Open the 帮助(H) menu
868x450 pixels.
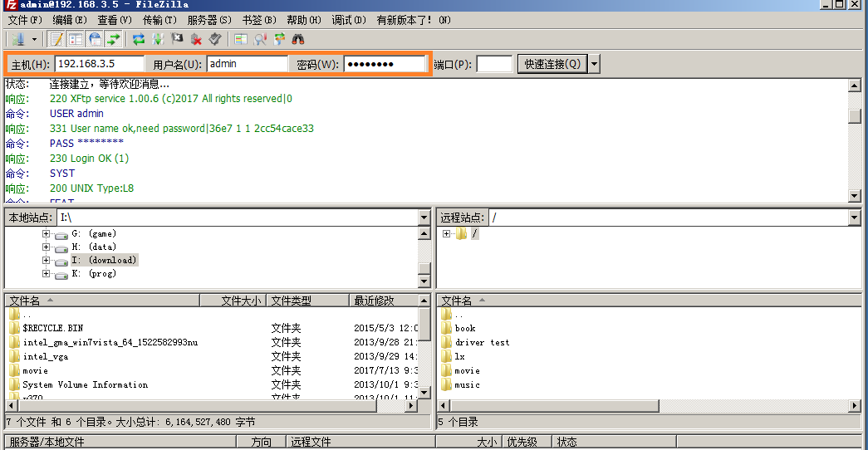303,20
